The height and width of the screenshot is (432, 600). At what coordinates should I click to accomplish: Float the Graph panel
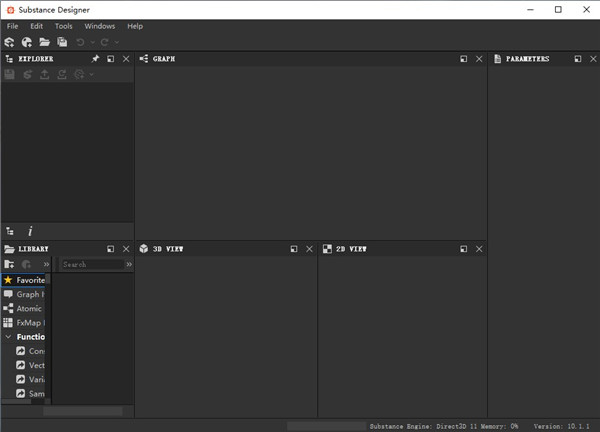click(x=464, y=59)
